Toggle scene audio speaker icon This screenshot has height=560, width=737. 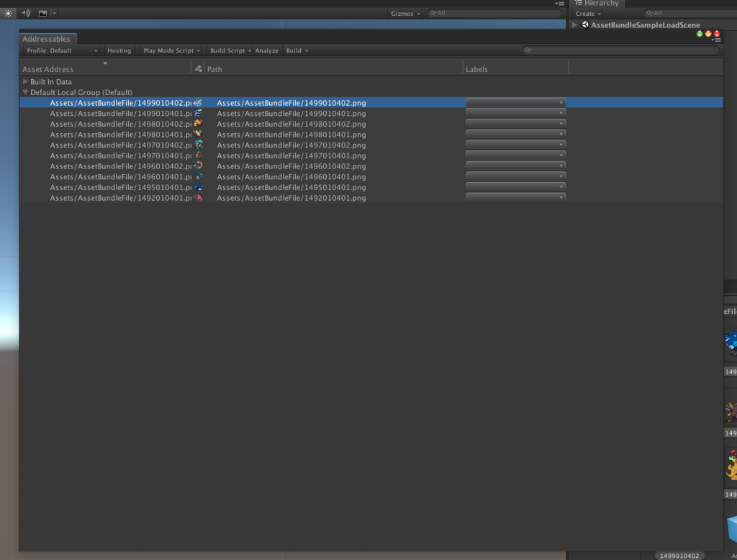[x=25, y=13]
